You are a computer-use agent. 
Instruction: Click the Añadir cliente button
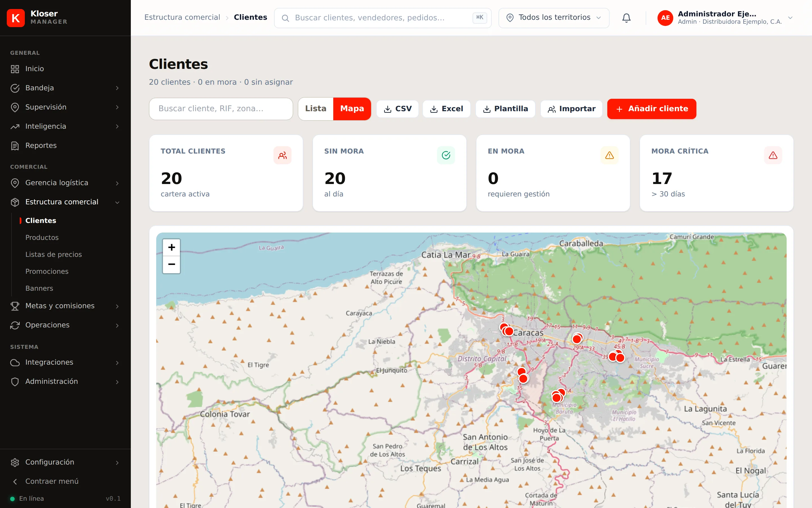pos(652,109)
